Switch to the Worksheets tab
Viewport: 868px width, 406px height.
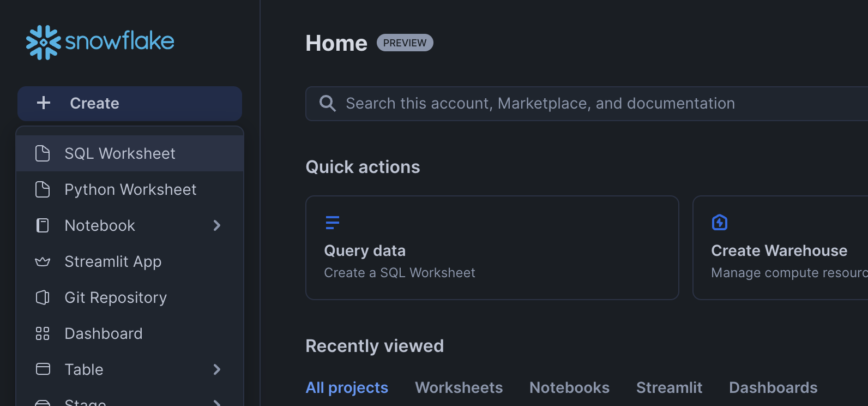pos(459,387)
